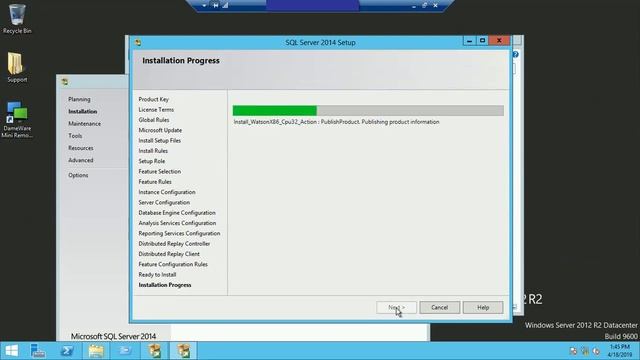This screenshot has height=360, width=640.
Task: Click Server Configuration step
Action: (x=164, y=202)
